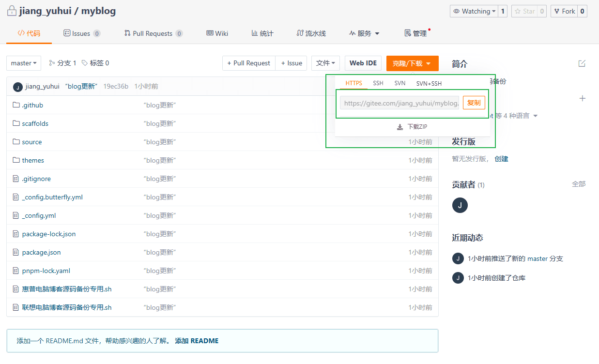Click the tag icon next to 标签 0

click(x=85, y=63)
